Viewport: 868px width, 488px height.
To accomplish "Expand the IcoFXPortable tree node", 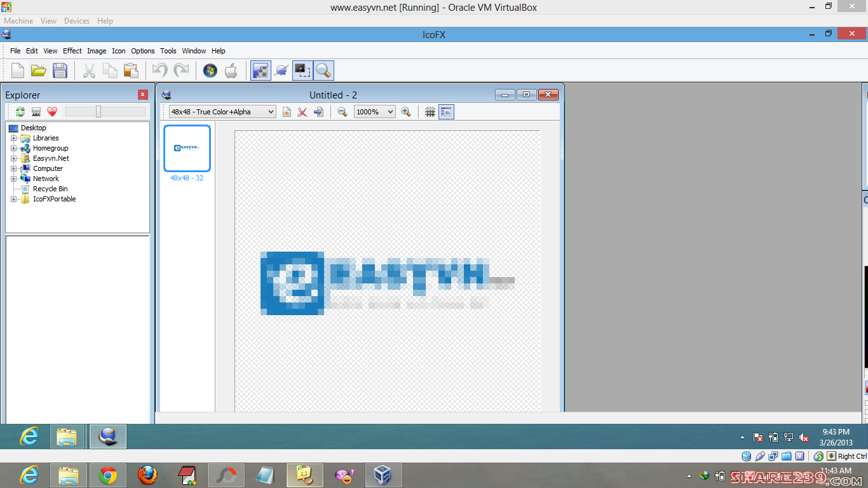I will (x=14, y=199).
